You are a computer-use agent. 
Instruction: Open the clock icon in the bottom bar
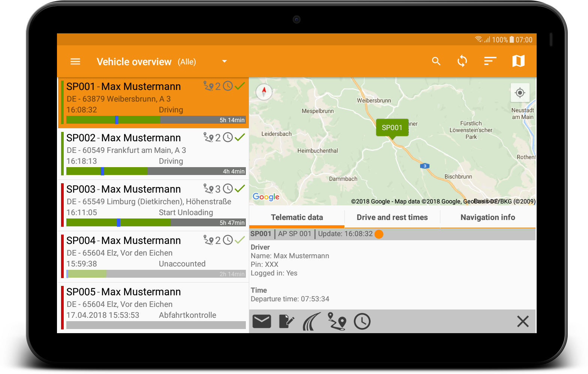362,322
